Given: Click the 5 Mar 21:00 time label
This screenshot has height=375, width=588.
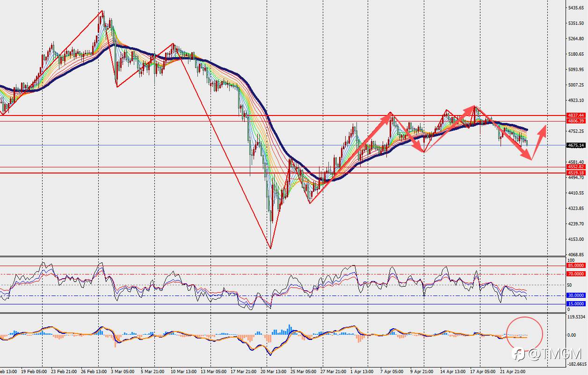Looking at the screenshot, I should coord(152,372).
